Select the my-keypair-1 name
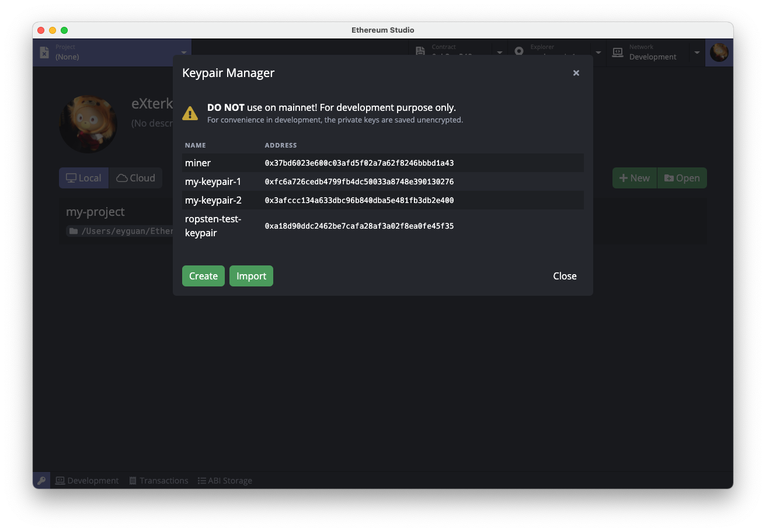The image size is (766, 532). (x=213, y=181)
